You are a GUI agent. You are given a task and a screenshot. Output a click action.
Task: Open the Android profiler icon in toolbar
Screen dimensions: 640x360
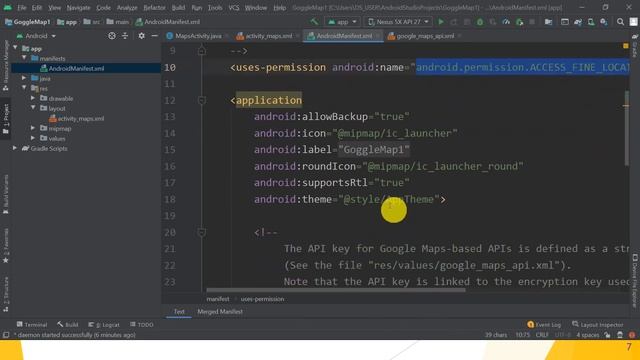506,22
